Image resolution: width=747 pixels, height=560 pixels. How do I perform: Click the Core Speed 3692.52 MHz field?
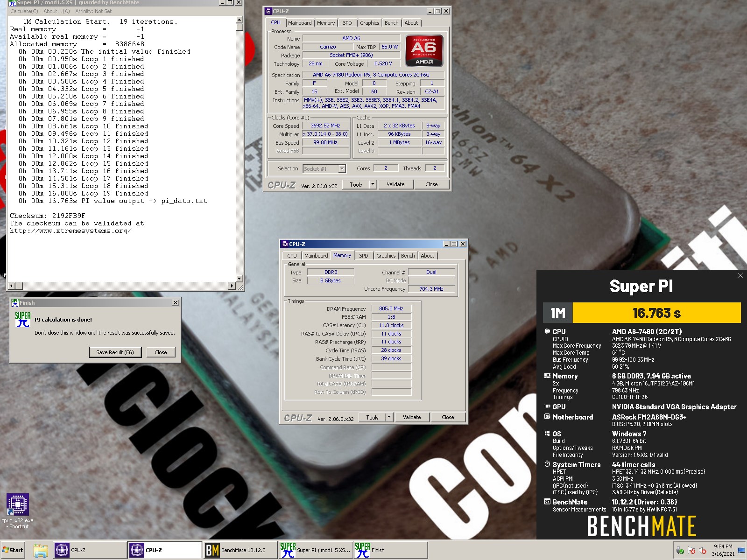click(x=325, y=126)
